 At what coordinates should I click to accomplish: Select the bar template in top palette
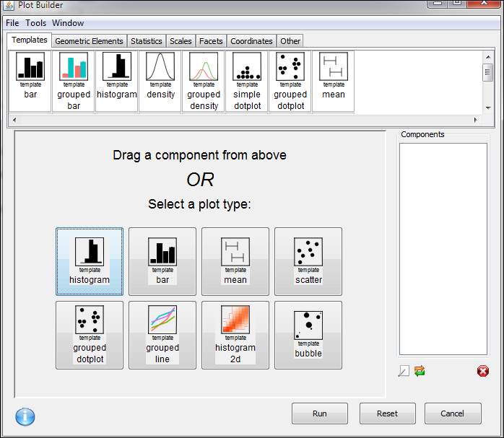click(30, 81)
